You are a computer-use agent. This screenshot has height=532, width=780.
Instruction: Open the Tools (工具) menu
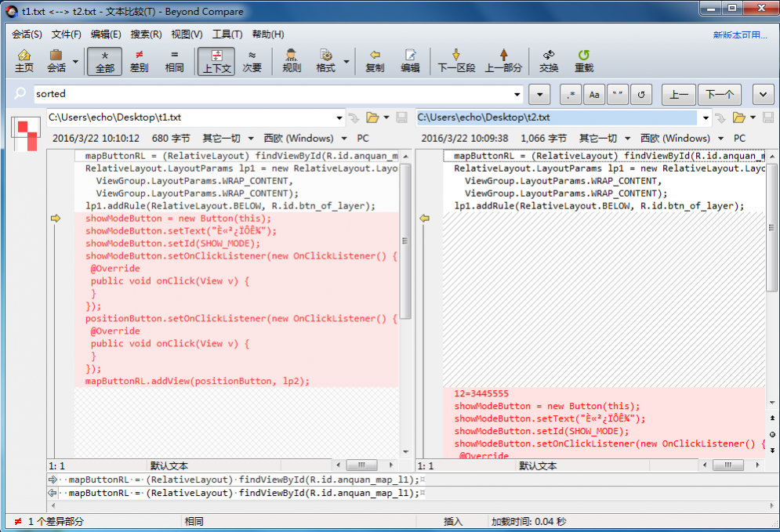227,34
